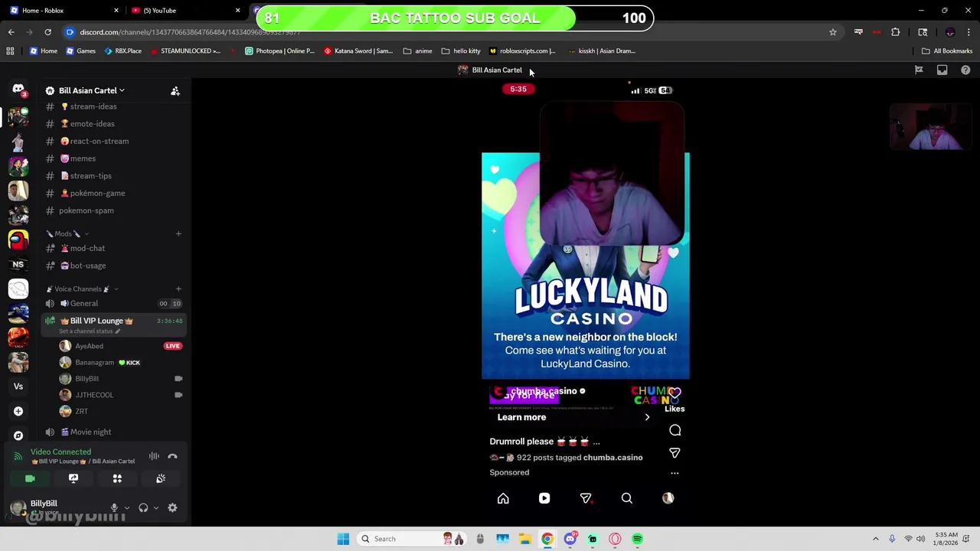Open microphone input options dropdown arrow
Viewport: 980px width, 551px height.
click(x=127, y=508)
